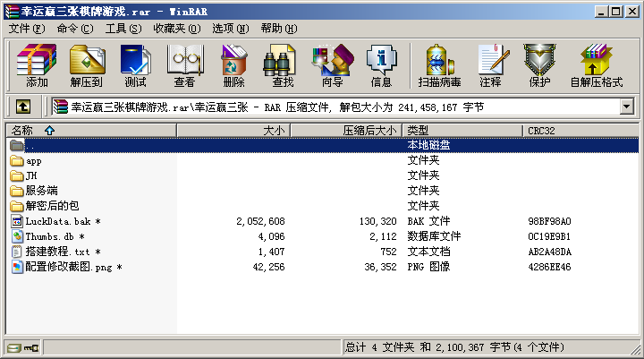The height and width of the screenshot is (359, 644).
Task: Open the 收藏夹 (Favorites) menu
Action: [x=168, y=29]
